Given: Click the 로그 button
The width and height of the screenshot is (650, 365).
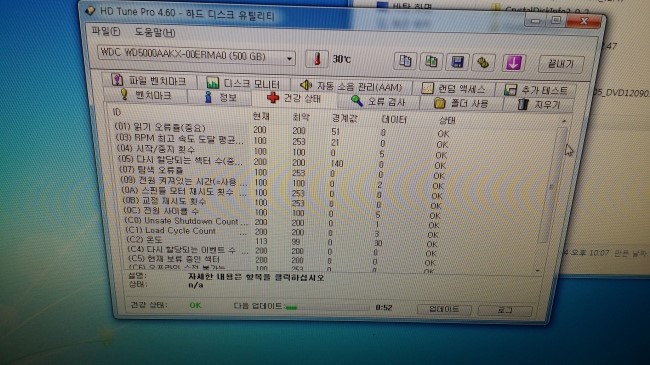Looking at the screenshot, I should click(x=504, y=310).
